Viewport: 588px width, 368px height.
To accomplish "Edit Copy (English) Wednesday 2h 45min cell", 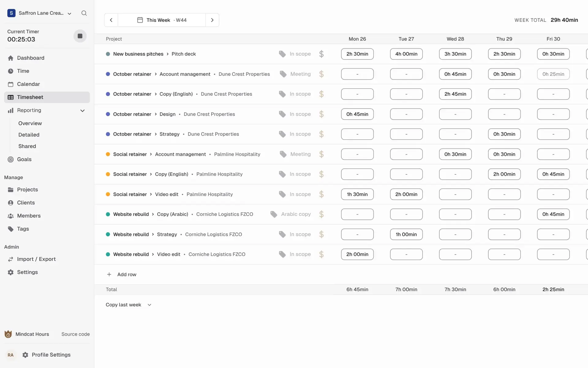I will [x=455, y=94].
